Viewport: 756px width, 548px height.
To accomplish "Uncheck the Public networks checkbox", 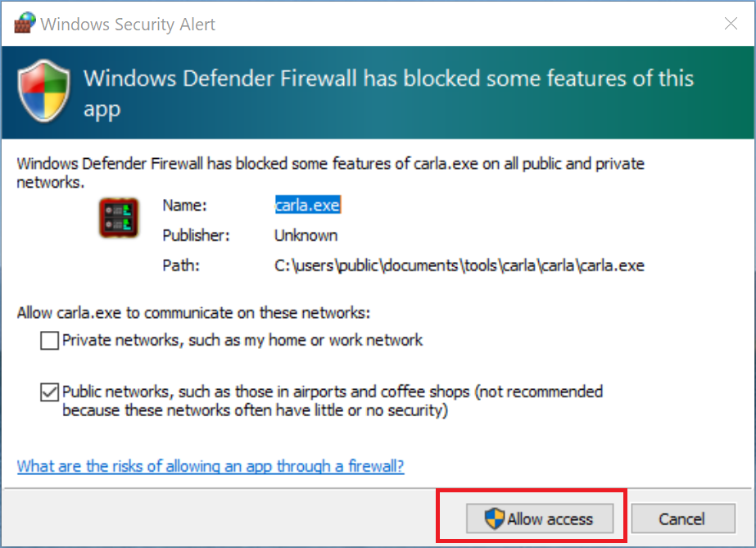I will click(x=50, y=392).
